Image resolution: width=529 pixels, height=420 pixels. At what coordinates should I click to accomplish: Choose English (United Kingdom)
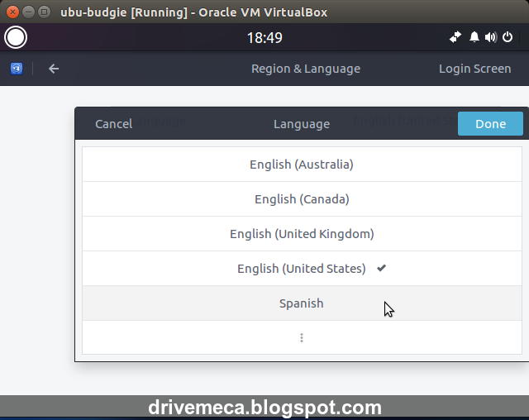pyautogui.click(x=302, y=234)
